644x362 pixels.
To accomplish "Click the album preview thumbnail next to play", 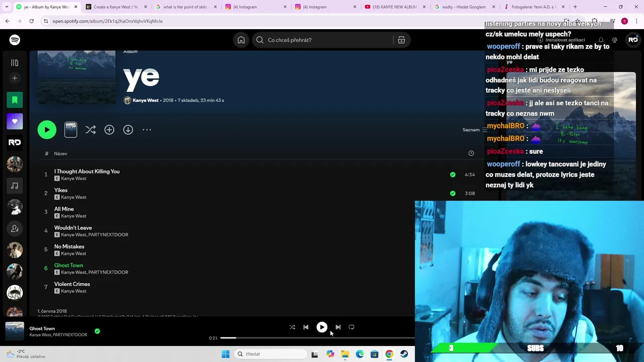I will pos(71,130).
